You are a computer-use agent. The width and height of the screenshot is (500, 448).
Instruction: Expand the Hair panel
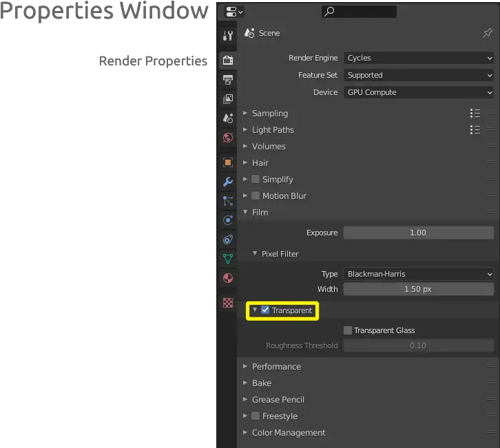coord(245,162)
